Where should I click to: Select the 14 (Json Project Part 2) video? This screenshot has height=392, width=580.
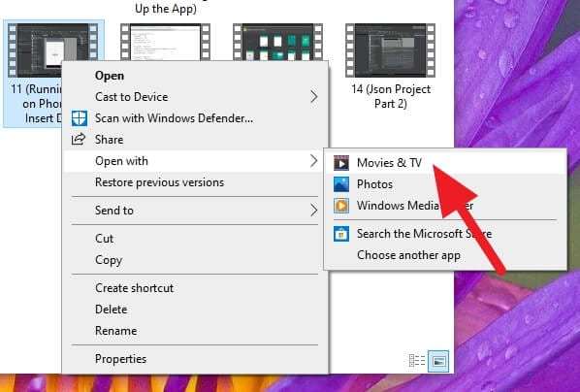point(391,67)
